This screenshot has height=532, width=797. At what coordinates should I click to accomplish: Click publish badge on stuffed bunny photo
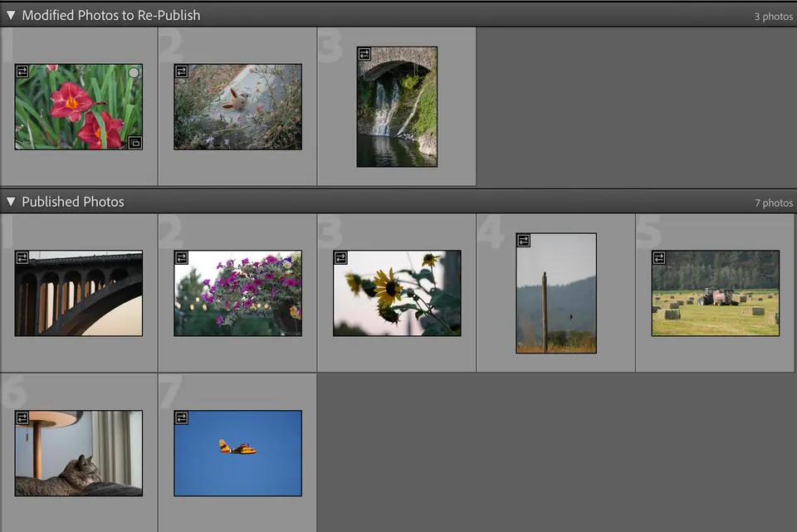pyautogui.click(x=182, y=71)
